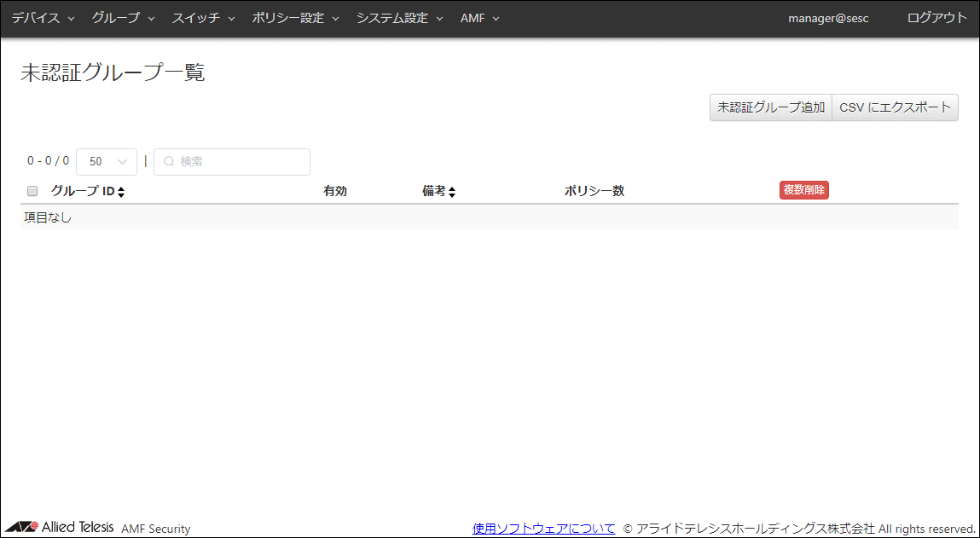Open the グループ menu
Screen dimensions: 980x538
(123, 18)
